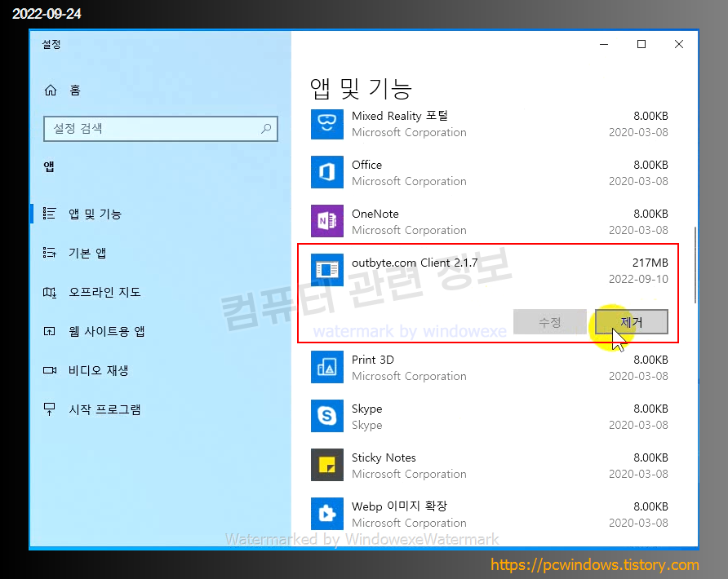Click the Skype app icon

[326, 416]
